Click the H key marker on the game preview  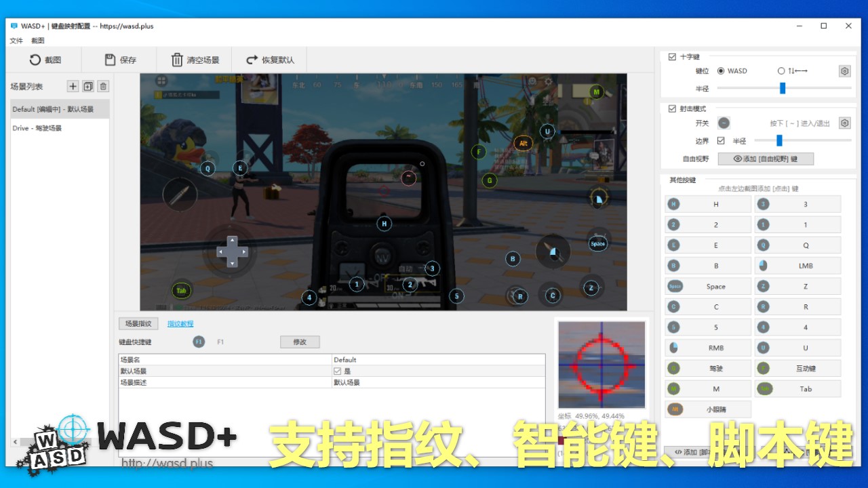(384, 224)
